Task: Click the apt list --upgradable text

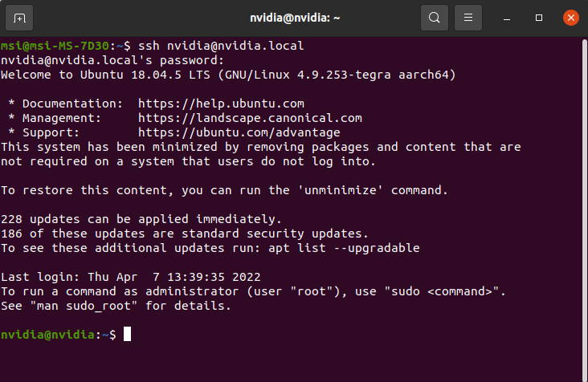Action: pos(344,248)
